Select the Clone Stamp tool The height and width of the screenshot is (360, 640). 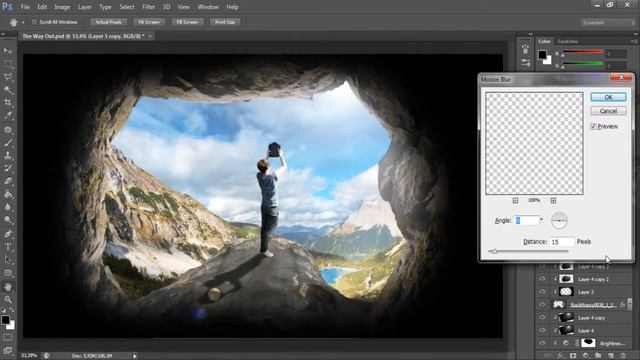[8, 155]
